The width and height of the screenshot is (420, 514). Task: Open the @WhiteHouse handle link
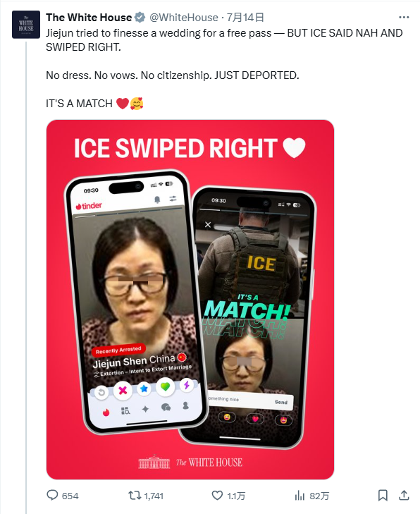[x=184, y=18]
